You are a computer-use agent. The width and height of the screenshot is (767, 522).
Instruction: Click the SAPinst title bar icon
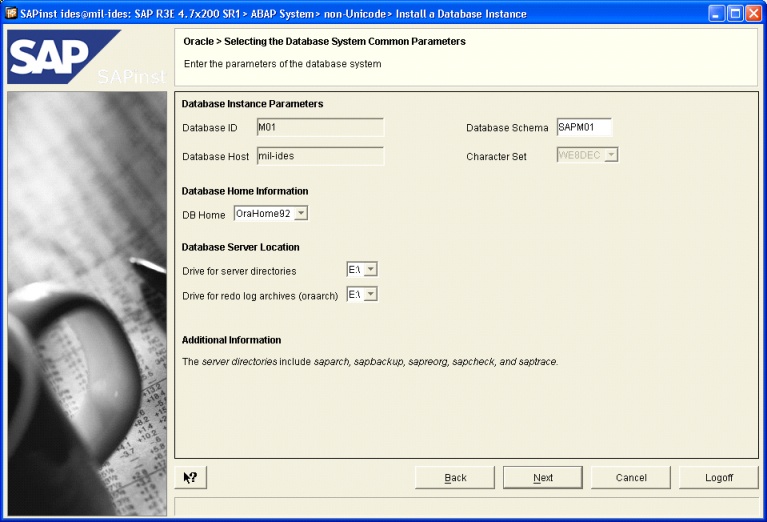(x=10, y=13)
